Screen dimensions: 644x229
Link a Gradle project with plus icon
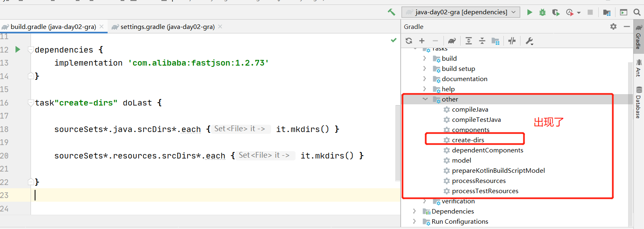(x=422, y=41)
